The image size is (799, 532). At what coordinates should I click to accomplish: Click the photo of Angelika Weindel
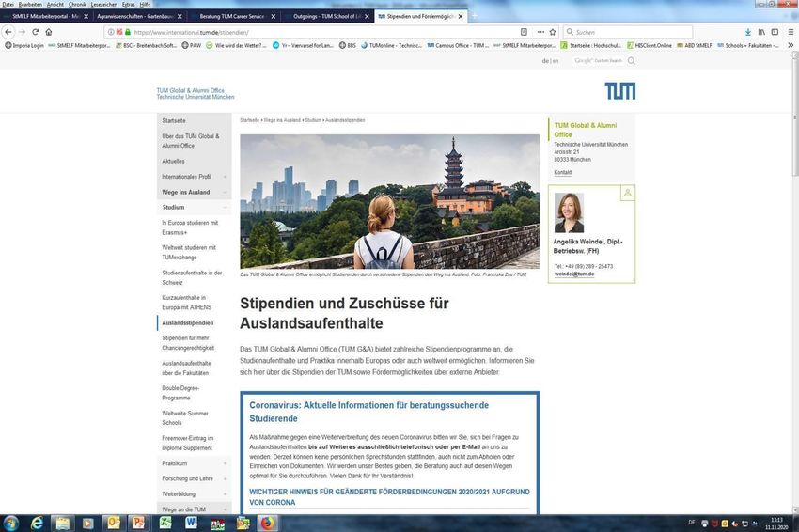tap(569, 212)
